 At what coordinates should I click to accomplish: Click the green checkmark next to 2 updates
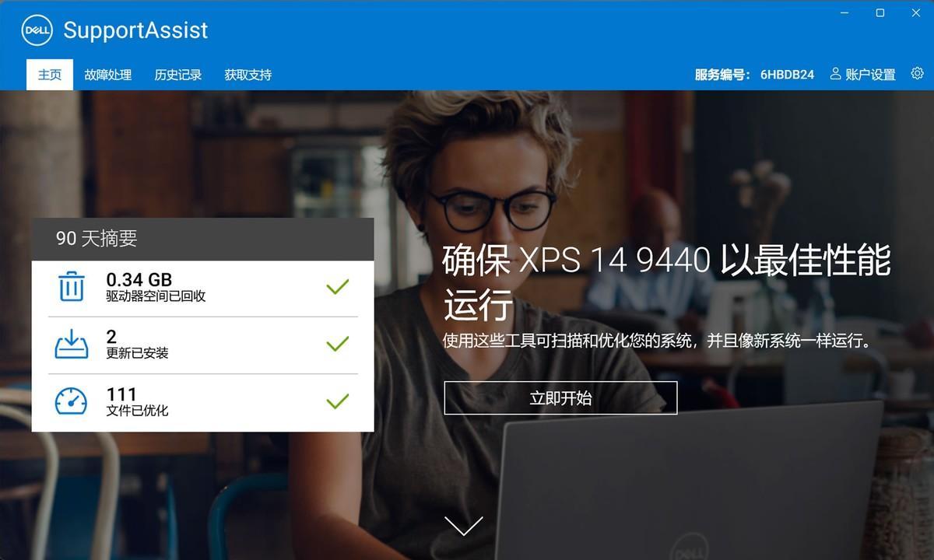(337, 344)
